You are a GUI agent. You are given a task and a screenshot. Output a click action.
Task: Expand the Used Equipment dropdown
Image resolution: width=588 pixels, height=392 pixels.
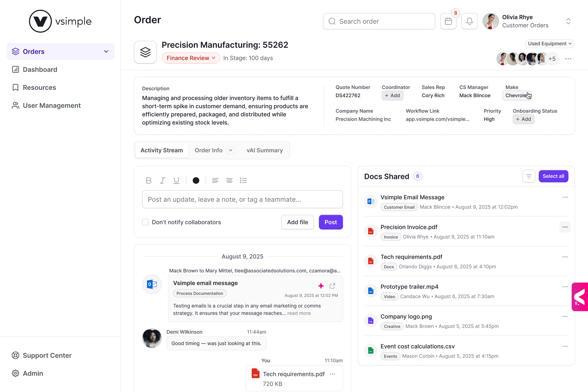pyautogui.click(x=550, y=44)
